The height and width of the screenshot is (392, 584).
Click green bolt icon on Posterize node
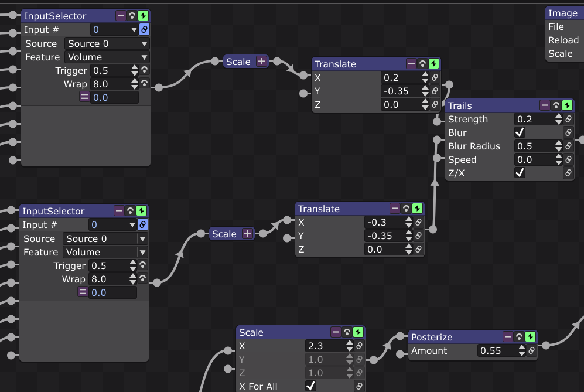click(530, 337)
